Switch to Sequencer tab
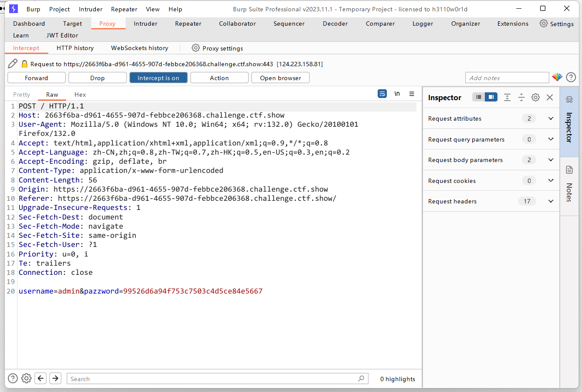 click(x=289, y=24)
